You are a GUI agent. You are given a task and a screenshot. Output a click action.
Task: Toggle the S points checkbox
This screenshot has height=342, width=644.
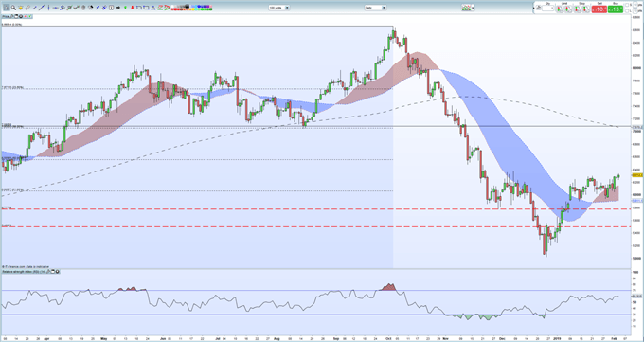pyautogui.click(x=627, y=5)
